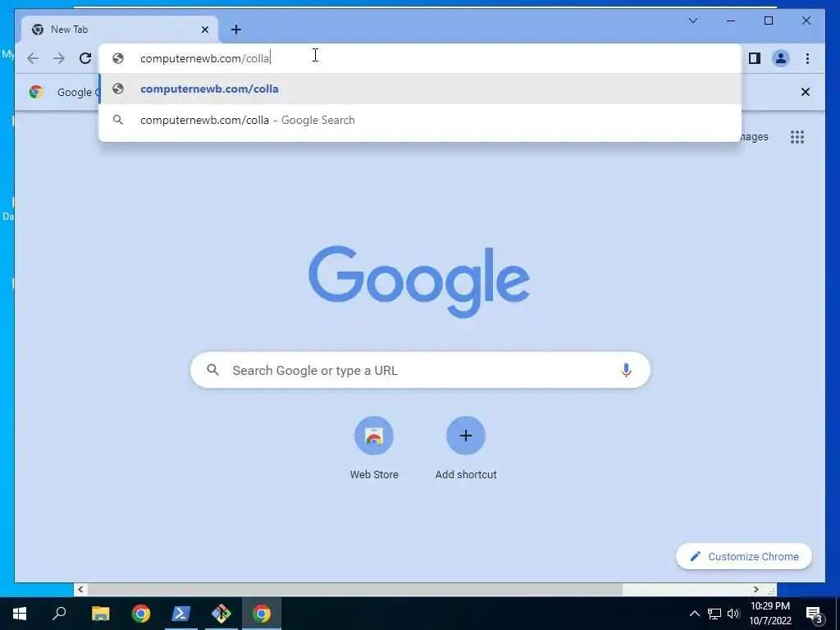The image size is (840, 630).
Task: Click the magnifier icon in the search box
Action: click(x=212, y=370)
